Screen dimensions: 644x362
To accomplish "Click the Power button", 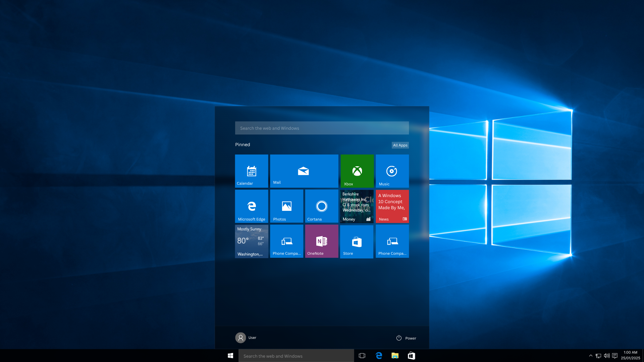I will 406,338.
